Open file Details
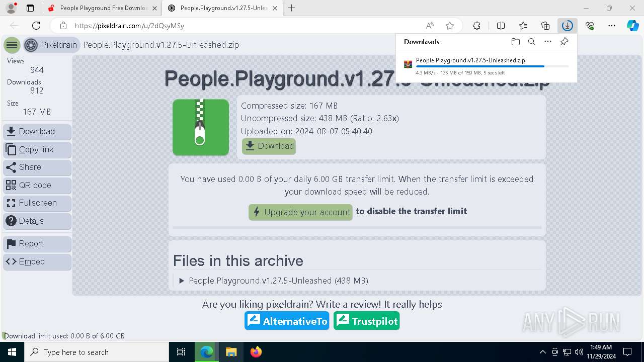The image size is (644, 362). pos(37,221)
